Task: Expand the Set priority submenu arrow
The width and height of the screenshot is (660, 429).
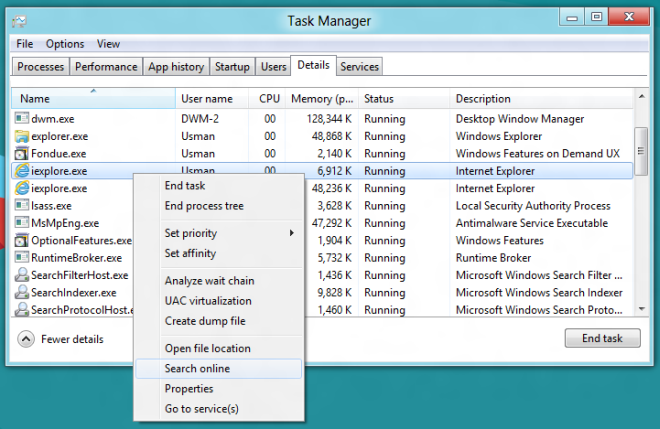Action: (291, 233)
